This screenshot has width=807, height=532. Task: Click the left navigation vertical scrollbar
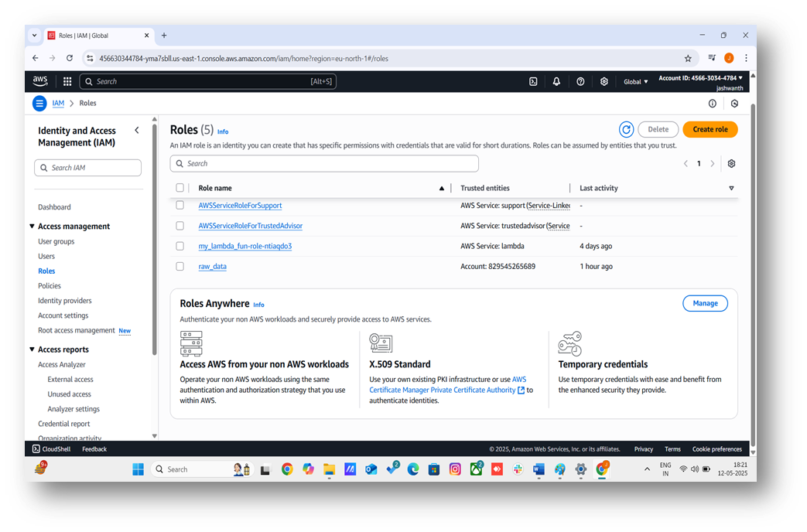coord(155,239)
